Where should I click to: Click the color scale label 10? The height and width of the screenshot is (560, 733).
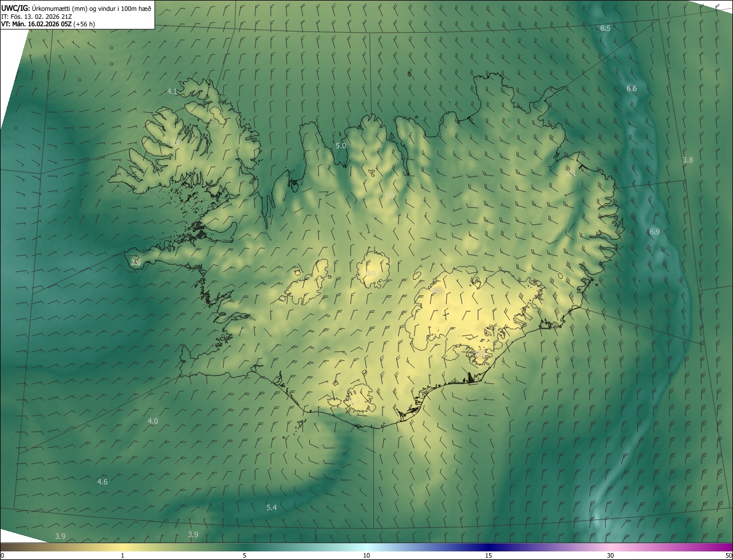click(366, 555)
